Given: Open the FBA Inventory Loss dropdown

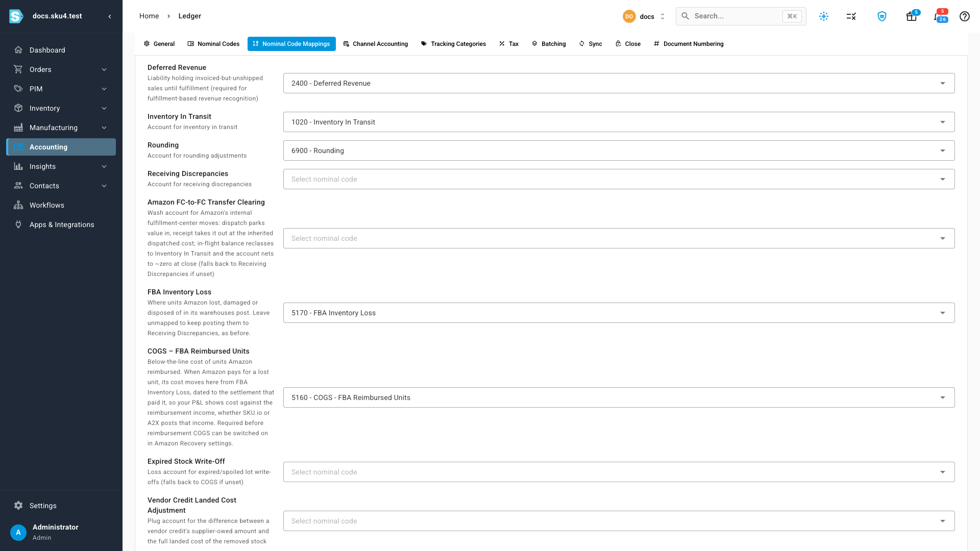Looking at the screenshot, I should point(619,313).
